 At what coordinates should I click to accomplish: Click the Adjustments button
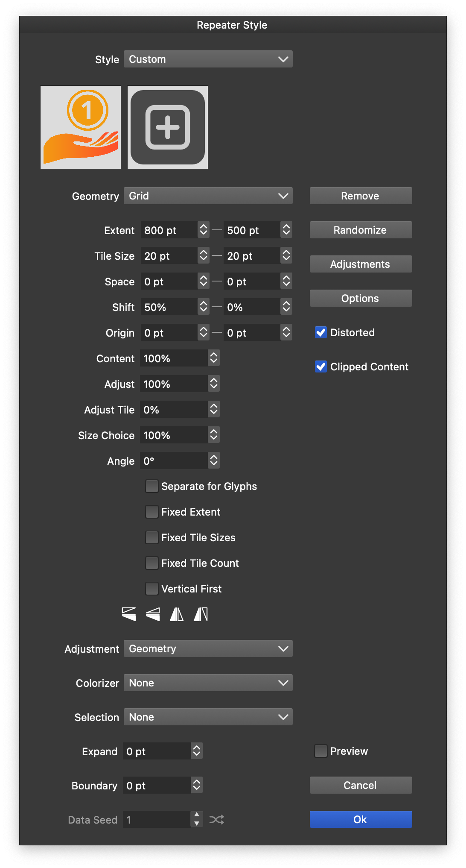361,264
